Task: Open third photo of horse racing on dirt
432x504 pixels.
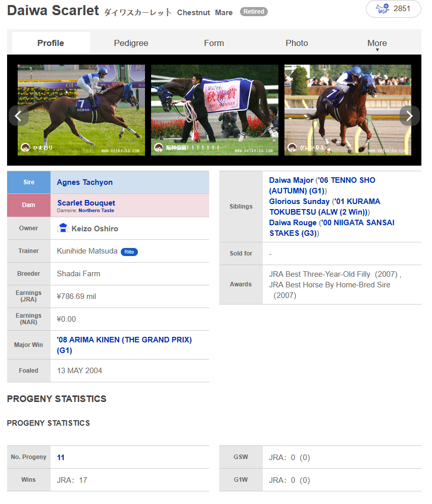Action: point(348,110)
